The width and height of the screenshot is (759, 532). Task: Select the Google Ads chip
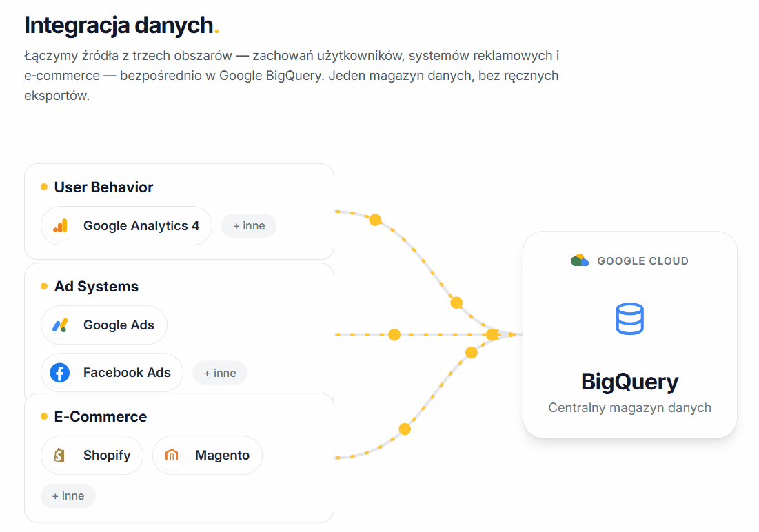[x=104, y=325]
